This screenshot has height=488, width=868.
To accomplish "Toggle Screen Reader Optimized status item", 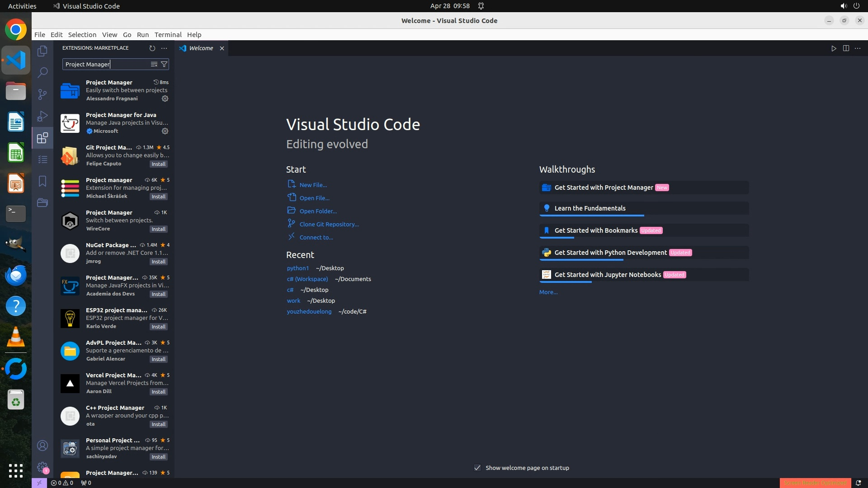I will (815, 483).
